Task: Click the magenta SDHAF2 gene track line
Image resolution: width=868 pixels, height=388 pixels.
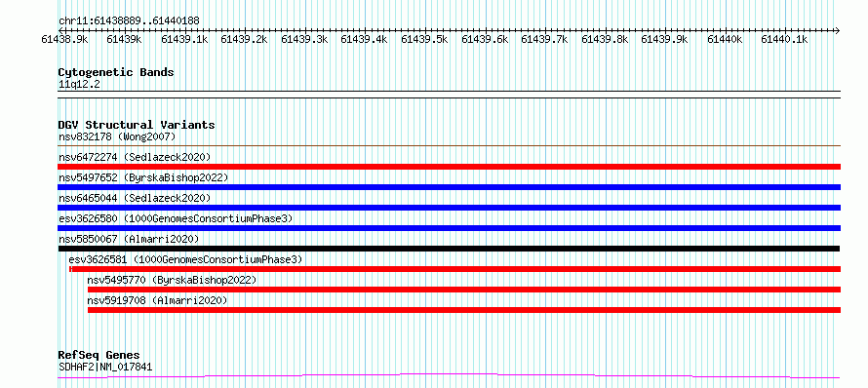Action: tap(449, 376)
